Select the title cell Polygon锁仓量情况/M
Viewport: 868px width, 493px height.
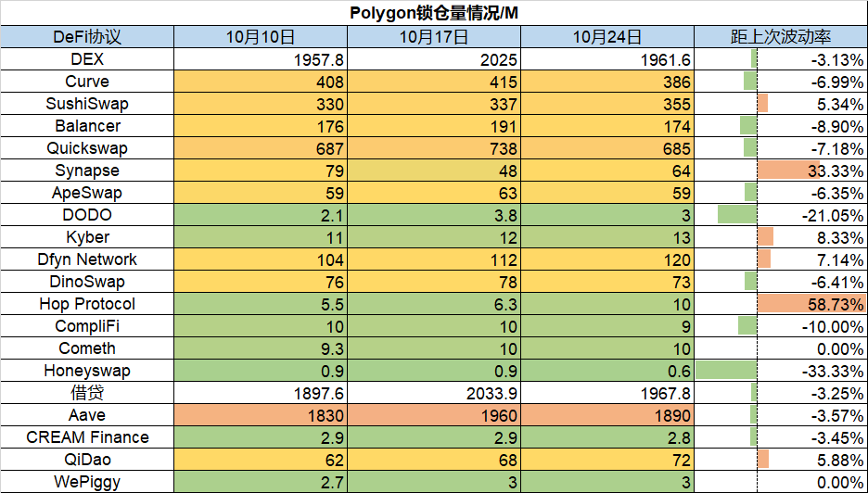click(x=434, y=13)
